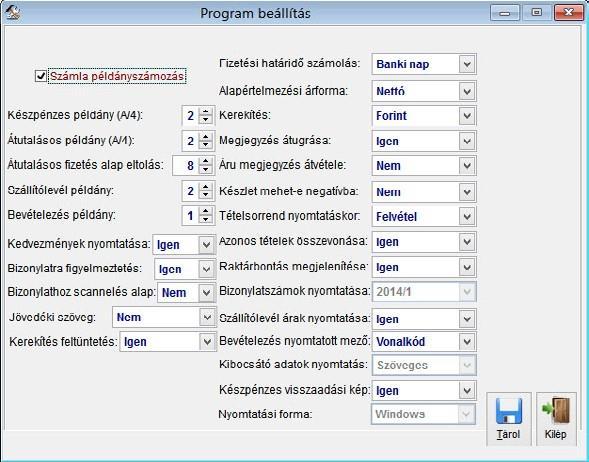This screenshot has height=462, width=589.
Task: Increase the Szállítólevél példány value
Action: click(205, 187)
